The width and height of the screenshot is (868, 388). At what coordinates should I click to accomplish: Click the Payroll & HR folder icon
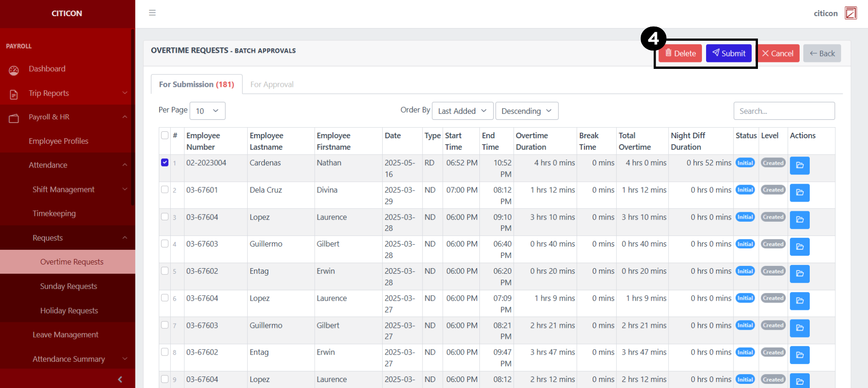tap(14, 118)
